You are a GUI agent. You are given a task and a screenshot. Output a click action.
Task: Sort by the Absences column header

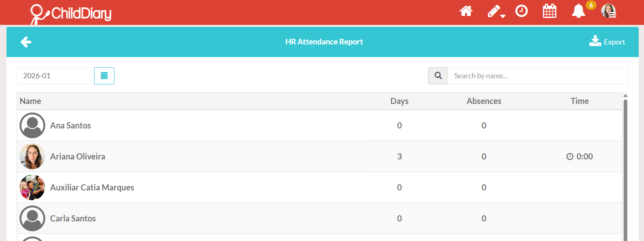[x=484, y=101]
